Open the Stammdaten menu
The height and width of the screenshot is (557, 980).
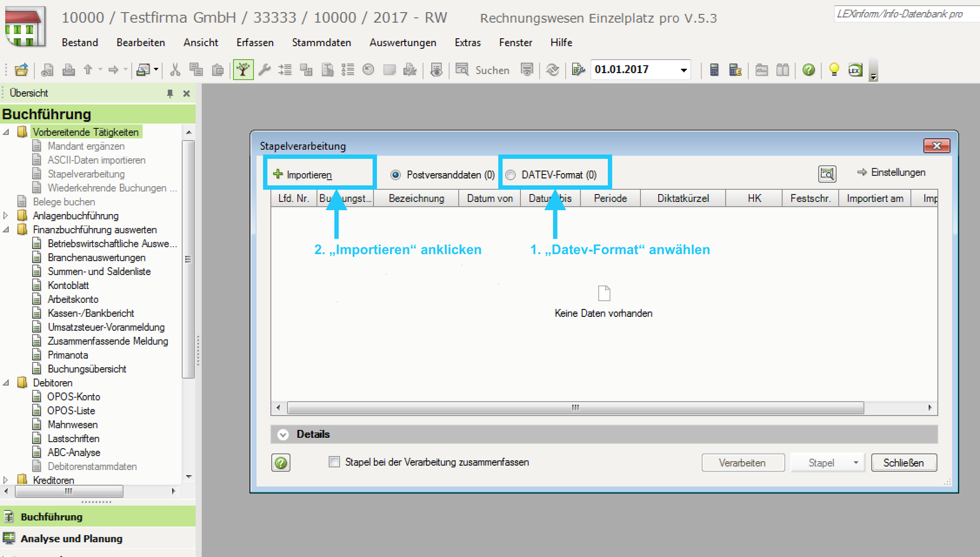(321, 43)
